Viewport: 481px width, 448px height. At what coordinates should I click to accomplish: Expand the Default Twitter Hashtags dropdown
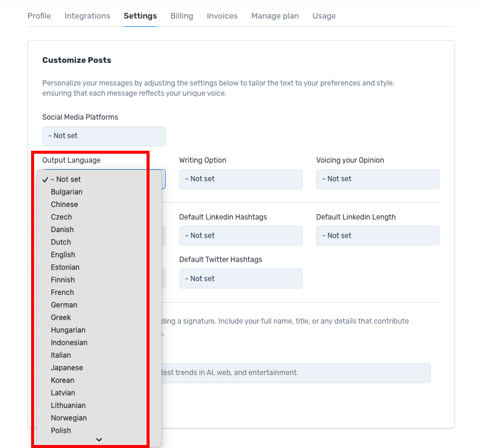click(240, 279)
